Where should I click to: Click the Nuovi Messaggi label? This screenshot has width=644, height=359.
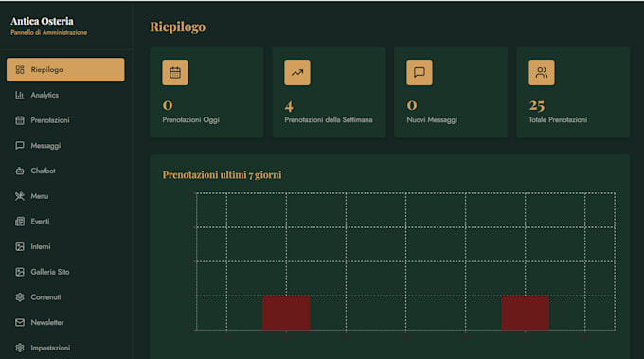432,120
